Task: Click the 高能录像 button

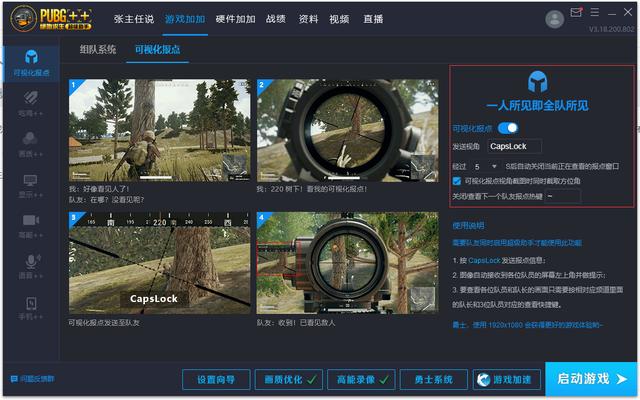Action: tap(361, 380)
